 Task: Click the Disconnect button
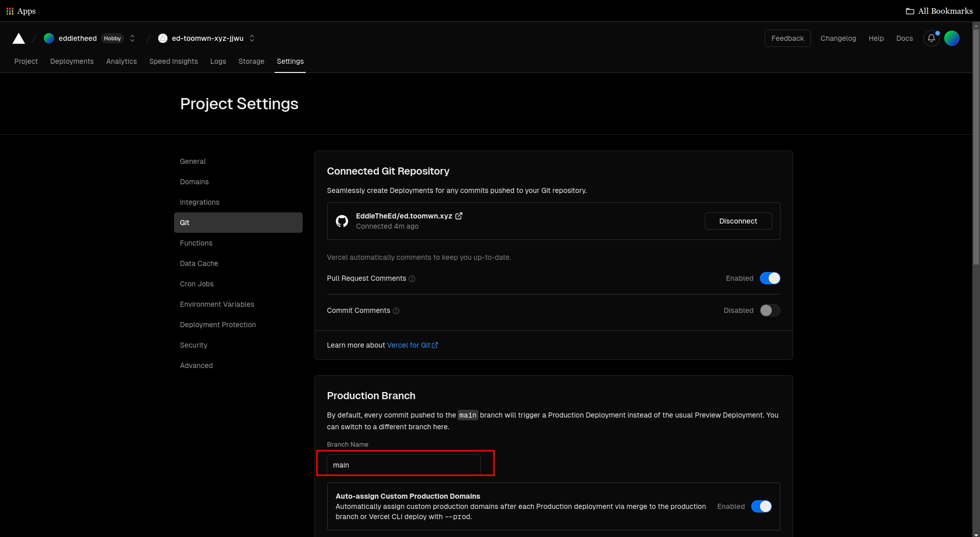[x=738, y=221]
